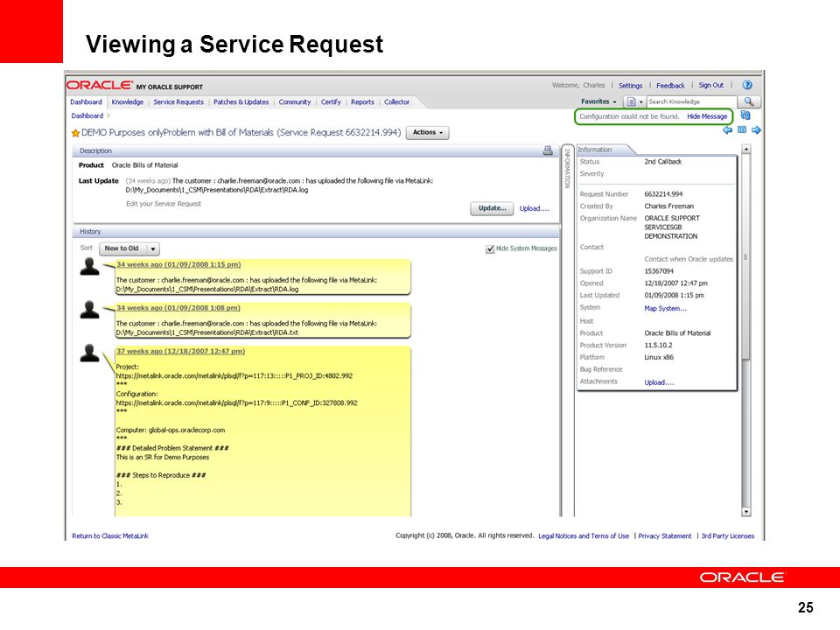This screenshot has width=840, height=630.
Task: Click the request number value 6632214.994
Action: 664,194
